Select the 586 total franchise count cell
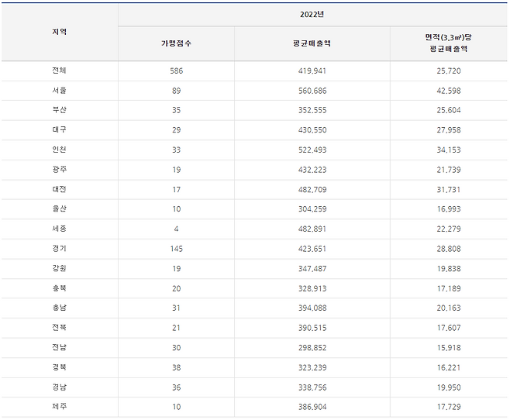The height and width of the screenshot is (420, 510). [176, 71]
